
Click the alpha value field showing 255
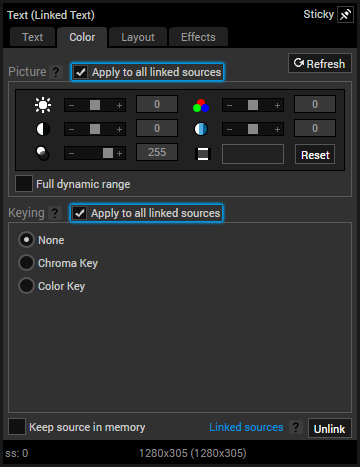(157, 152)
